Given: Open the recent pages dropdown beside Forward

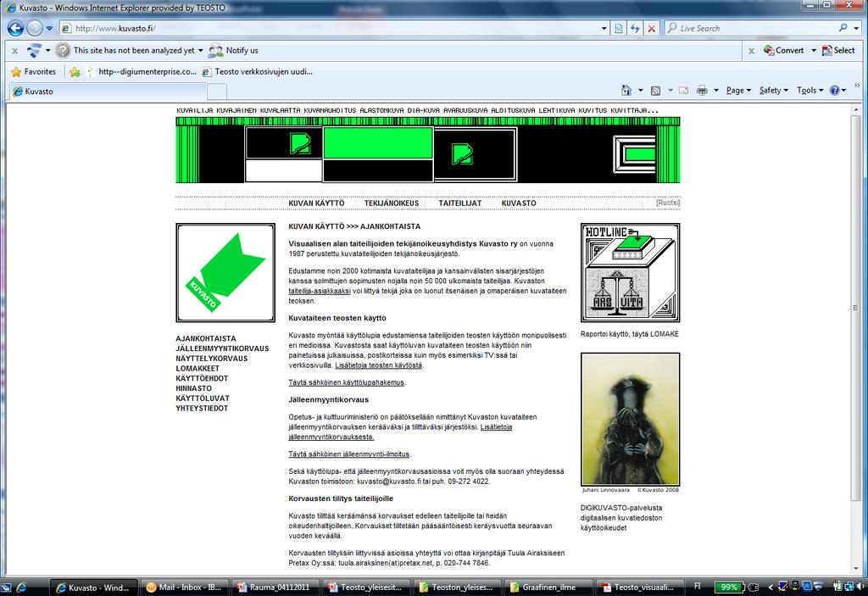Looking at the screenshot, I should tap(49, 28).
